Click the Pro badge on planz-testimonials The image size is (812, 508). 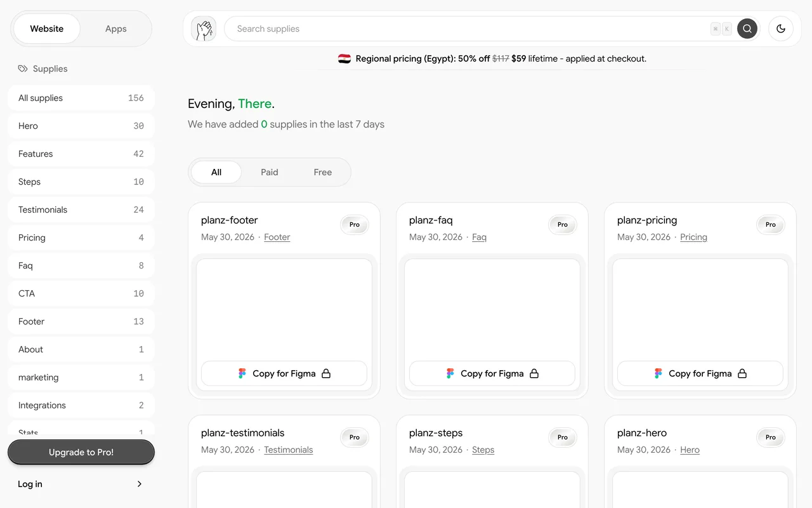click(355, 438)
